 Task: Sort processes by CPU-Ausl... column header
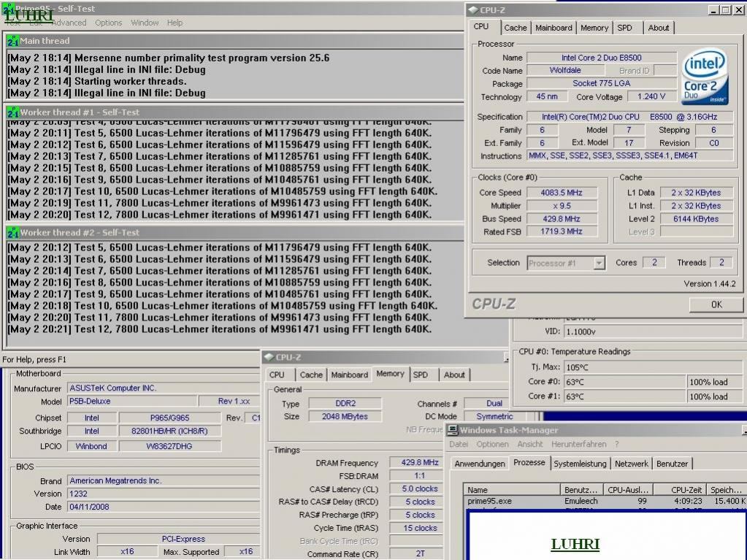pos(628,489)
